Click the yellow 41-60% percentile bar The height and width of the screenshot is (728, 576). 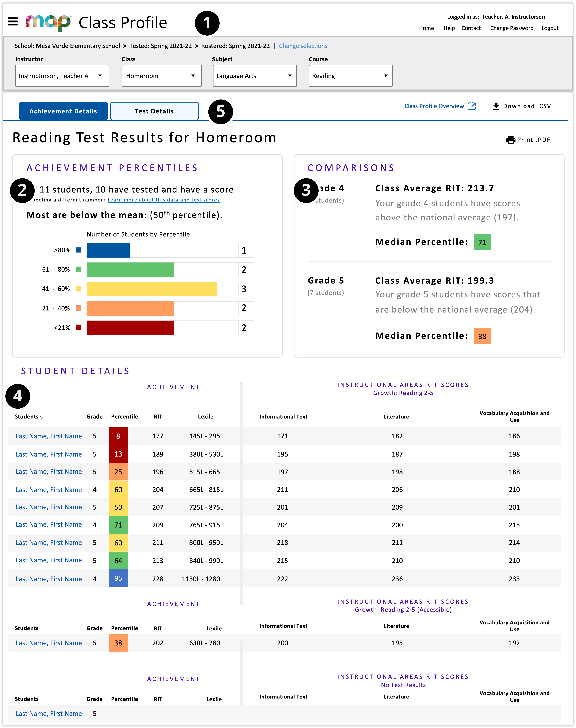152,289
